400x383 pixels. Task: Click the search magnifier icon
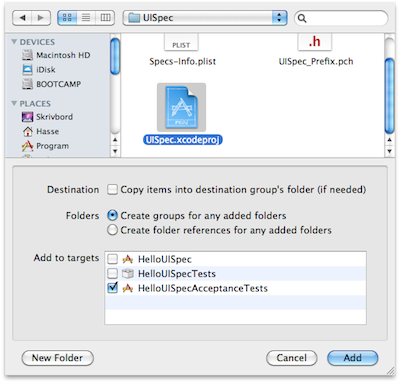(x=302, y=18)
